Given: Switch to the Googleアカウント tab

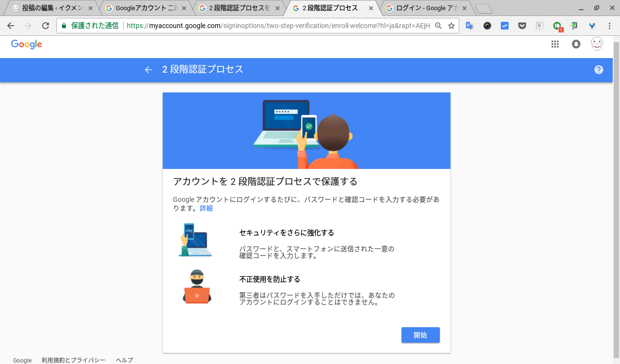Looking at the screenshot, I should (146, 8).
